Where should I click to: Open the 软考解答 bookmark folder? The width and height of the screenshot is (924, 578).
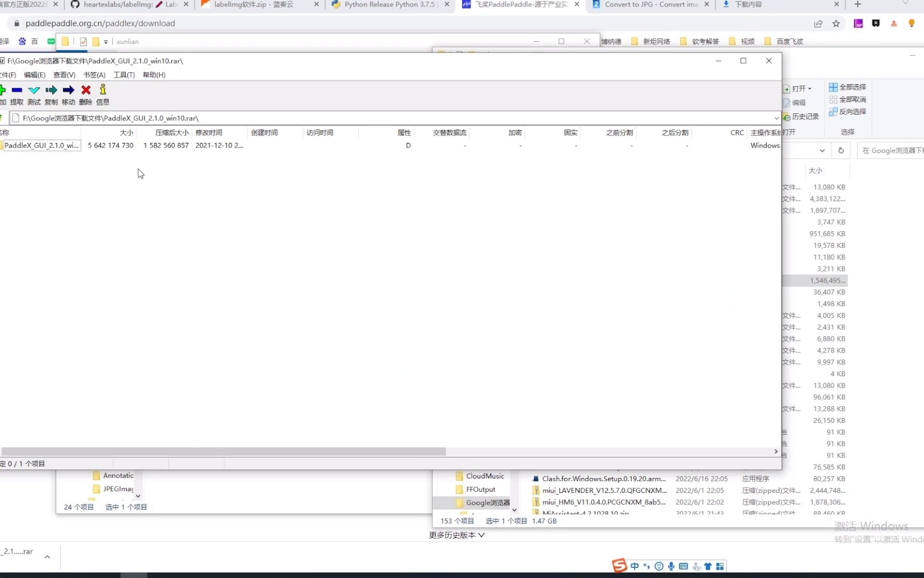point(699,41)
